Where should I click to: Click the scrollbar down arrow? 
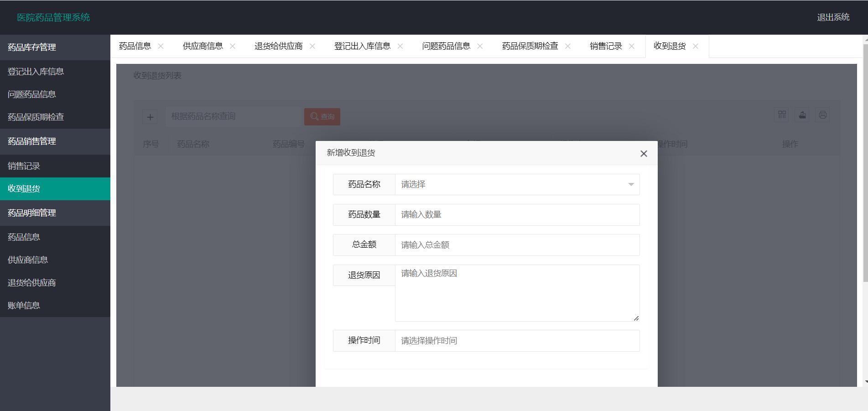point(865,381)
